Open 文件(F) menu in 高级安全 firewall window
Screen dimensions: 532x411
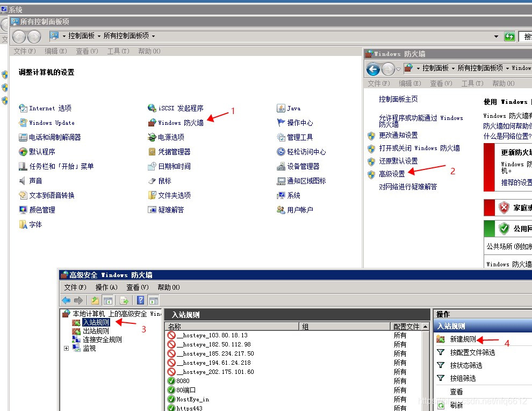coord(75,287)
